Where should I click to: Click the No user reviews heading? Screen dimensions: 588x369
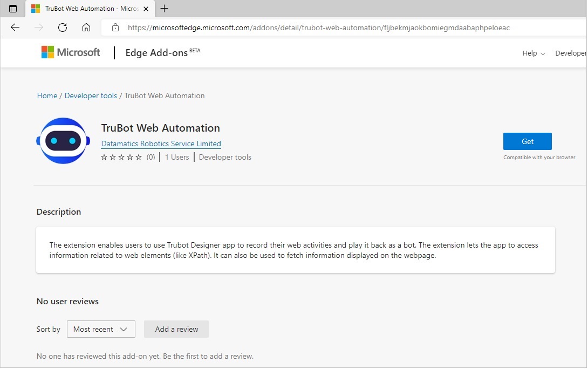coord(67,302)
